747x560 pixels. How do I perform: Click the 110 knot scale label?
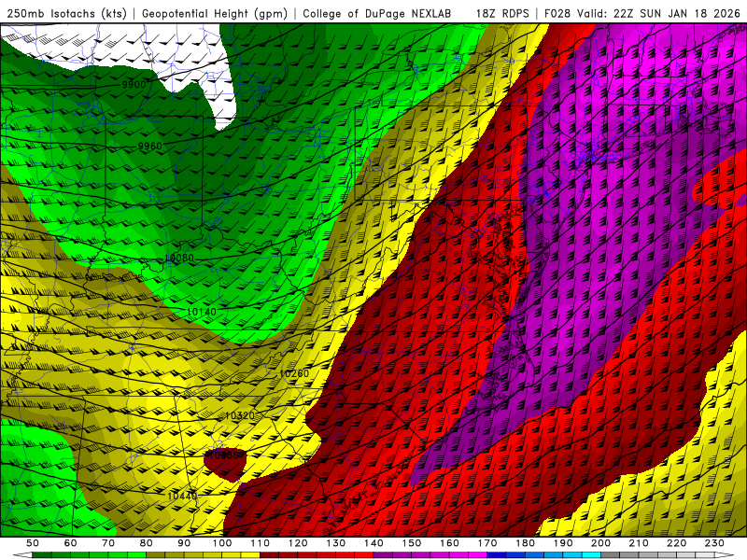(x=261, y=543)
